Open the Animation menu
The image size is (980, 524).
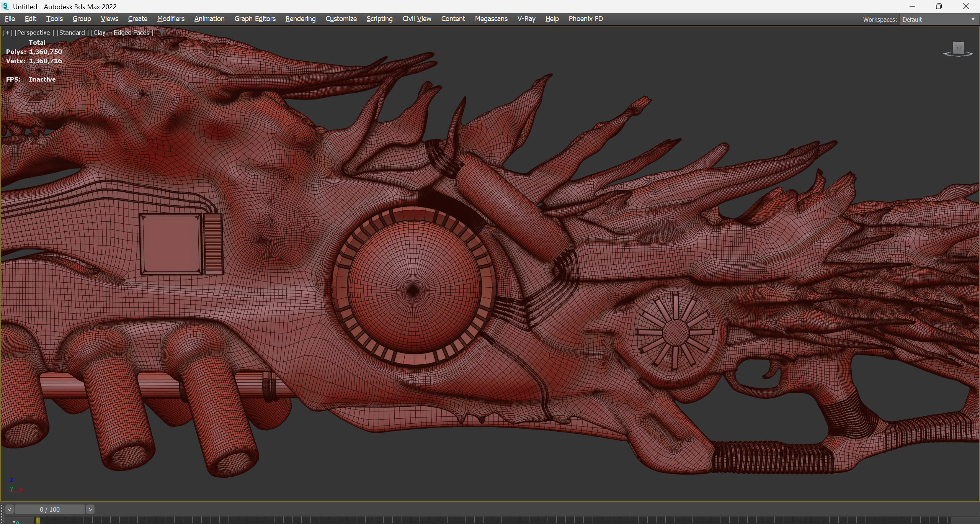pos(209,19)
